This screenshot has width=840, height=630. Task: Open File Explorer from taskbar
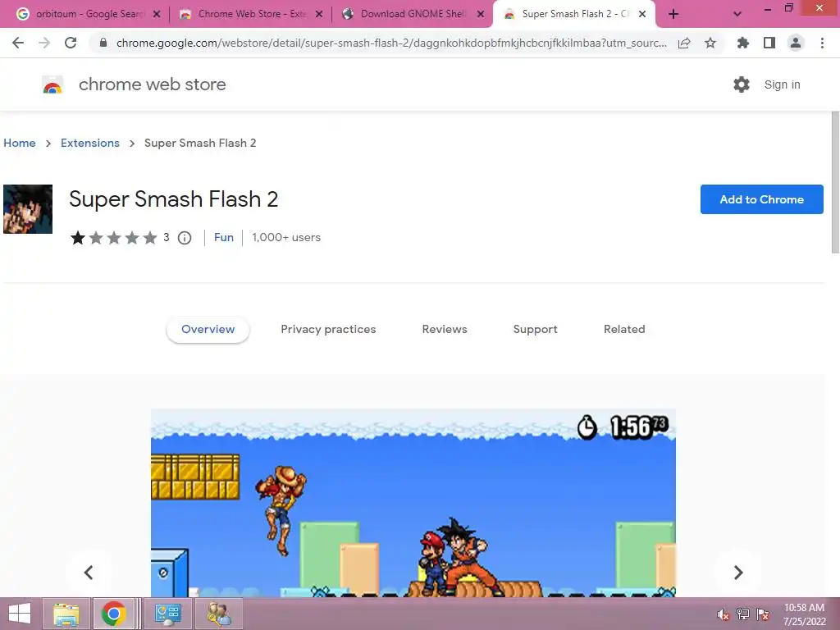(66, 614)
